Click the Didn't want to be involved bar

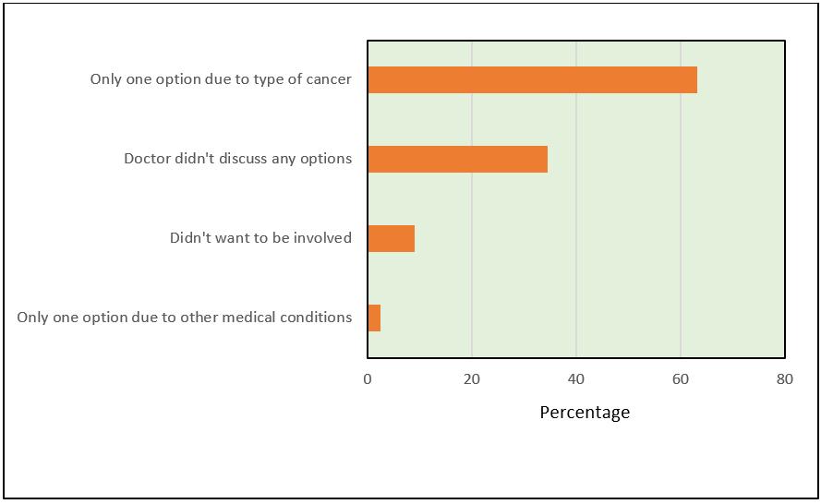pos(391,238)
